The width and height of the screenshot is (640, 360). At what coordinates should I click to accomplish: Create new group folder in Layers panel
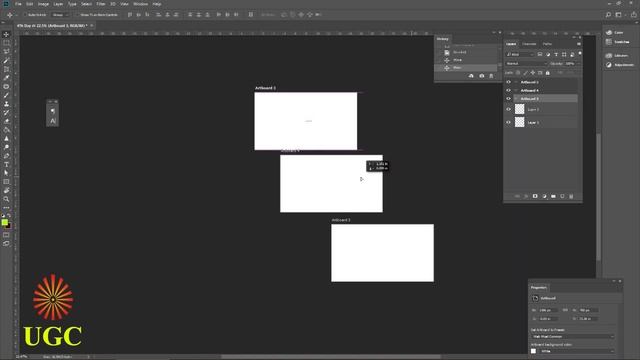pyautogui.click(x=553, y=196)
